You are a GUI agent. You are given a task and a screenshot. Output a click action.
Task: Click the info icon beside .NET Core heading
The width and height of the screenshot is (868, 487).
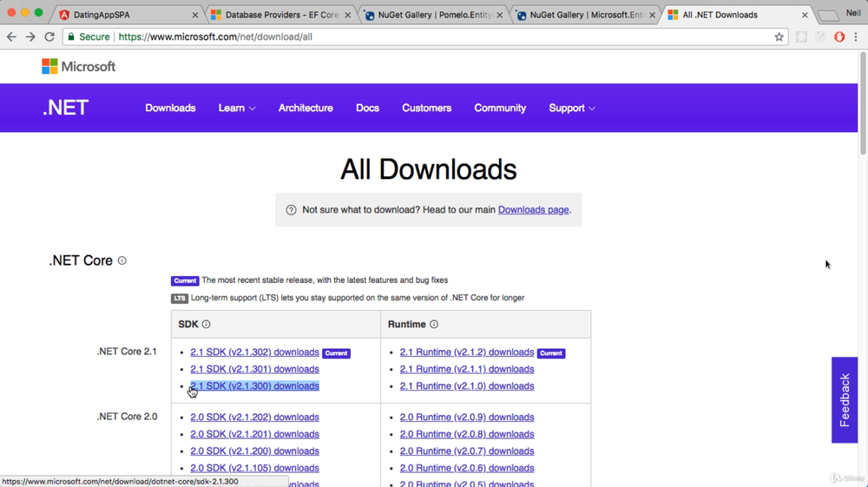122,260
